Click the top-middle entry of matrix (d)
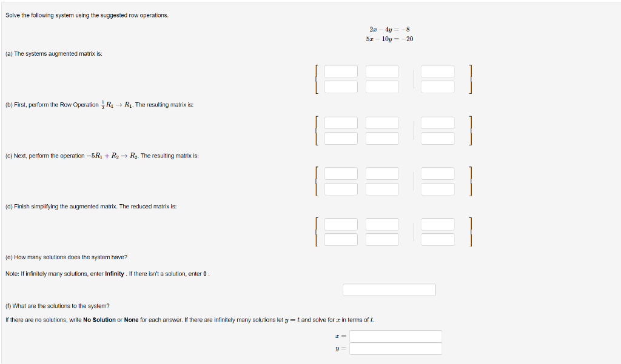Viewport: 621px width, 364px height. point(382,224)
